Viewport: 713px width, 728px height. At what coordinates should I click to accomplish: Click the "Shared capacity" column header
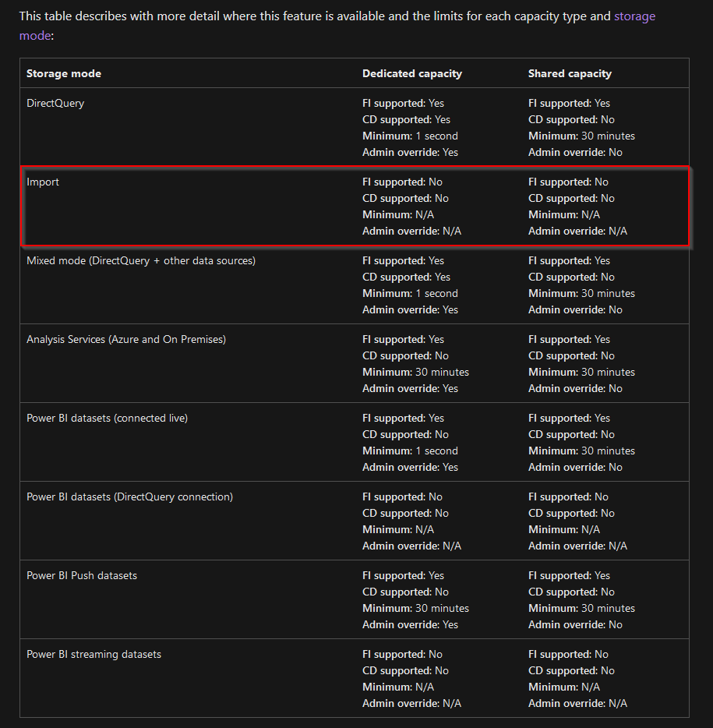tap(570, 73)
